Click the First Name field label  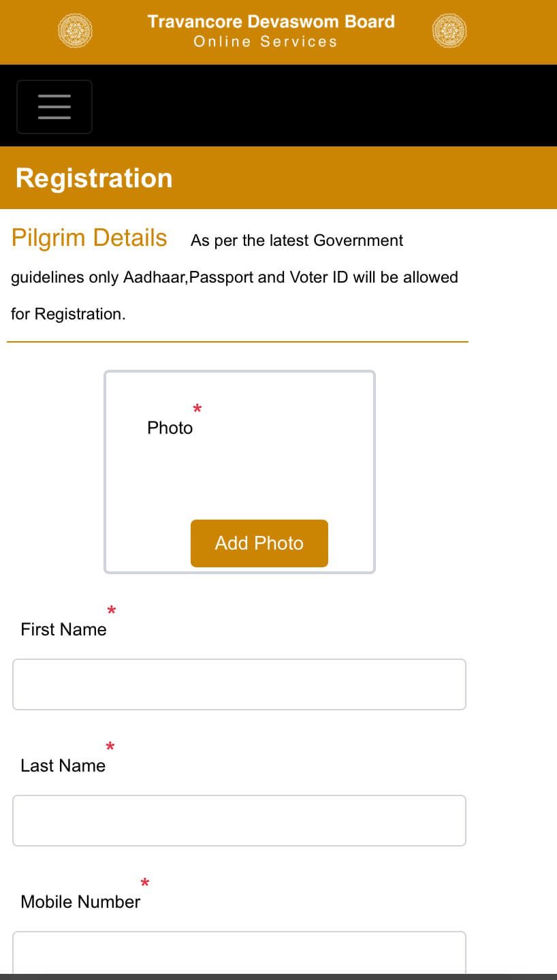click(x=63, y=629)
